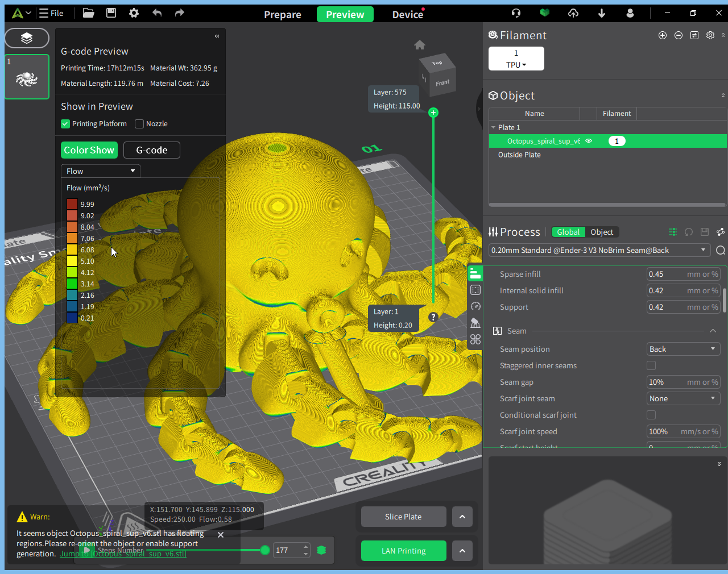Viewport: 728px width, 574px height.
Task: Open TPU filament type dropdown
Action: coord(516,65)
